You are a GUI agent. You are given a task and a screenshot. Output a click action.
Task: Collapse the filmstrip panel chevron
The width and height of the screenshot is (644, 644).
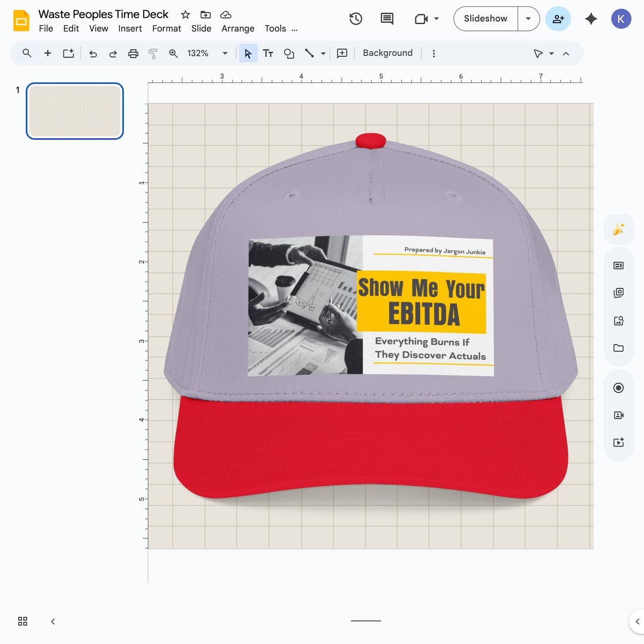pyautogui.click(x=53, y=621)
